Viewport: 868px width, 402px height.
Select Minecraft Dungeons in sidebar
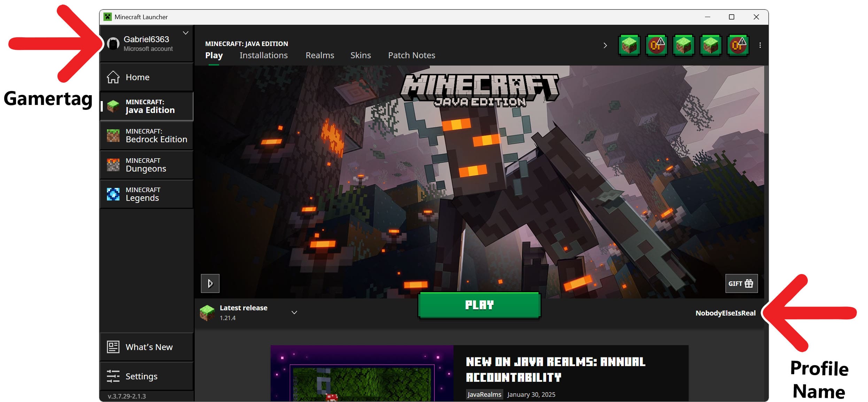pyautogui.click(x=146, y=165)
